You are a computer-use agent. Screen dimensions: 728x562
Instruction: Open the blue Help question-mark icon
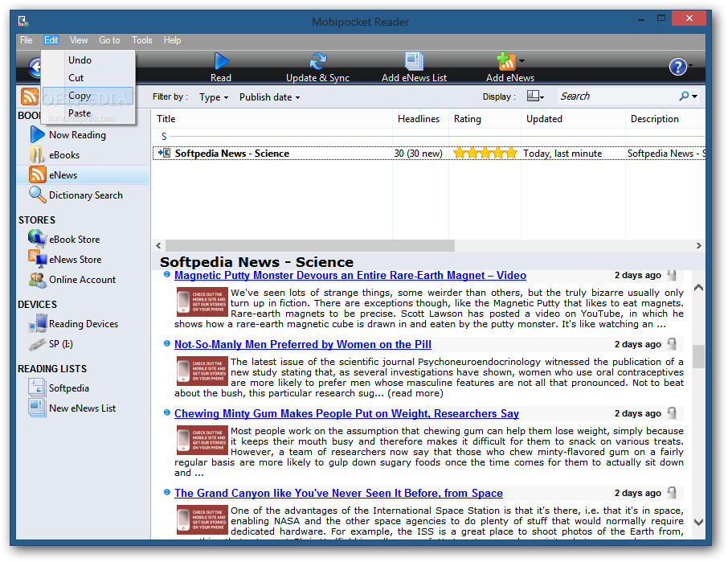click(677, 67)
